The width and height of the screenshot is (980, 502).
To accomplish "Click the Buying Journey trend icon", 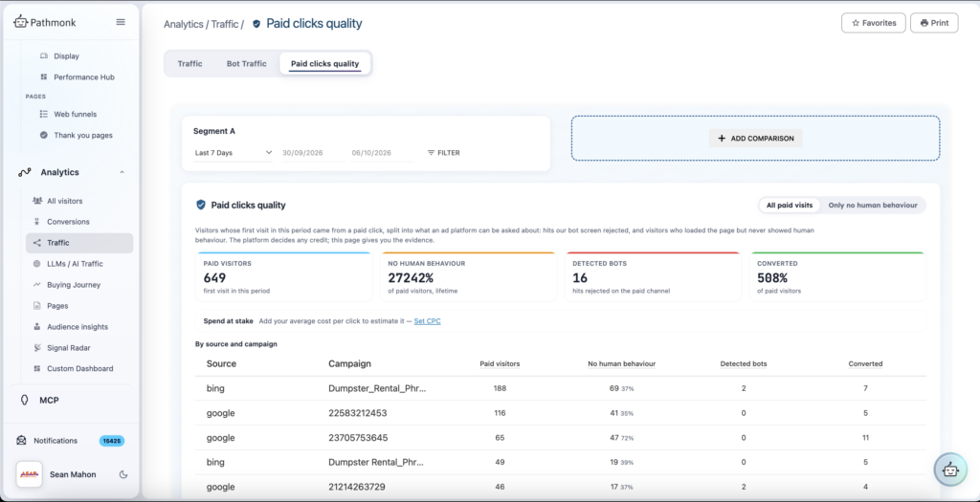I will coord(37,285).
